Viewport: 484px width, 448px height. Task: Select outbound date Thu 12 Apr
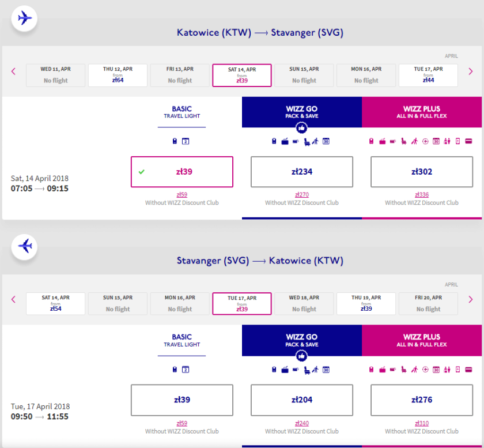point(118,75)
